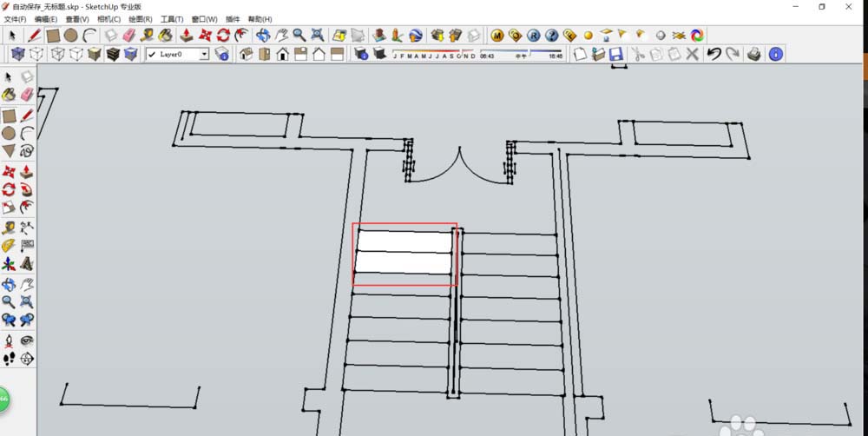Image resolution: width=868 pixels, height=436 pixels.
Task: Adjust the shadow time-of-day slider
Action: 521,54
